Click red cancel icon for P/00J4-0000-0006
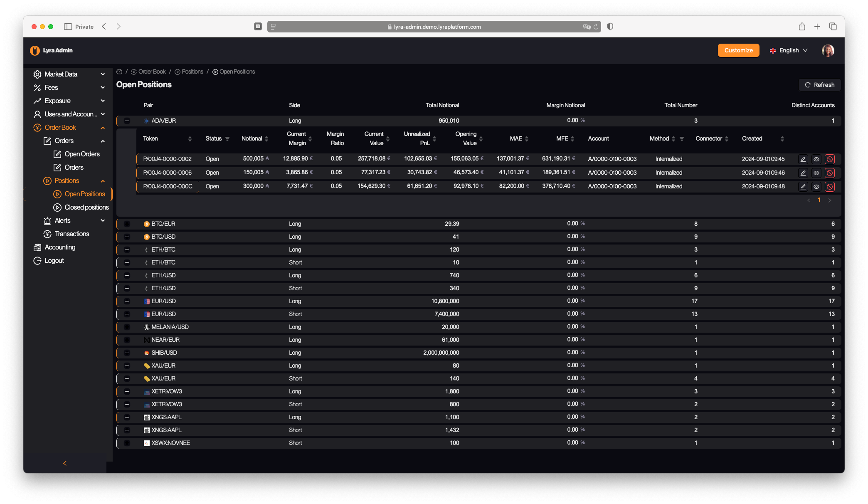The height and width of the screenshot is (504, 868). pyautogui.click(x=830, y=173)
